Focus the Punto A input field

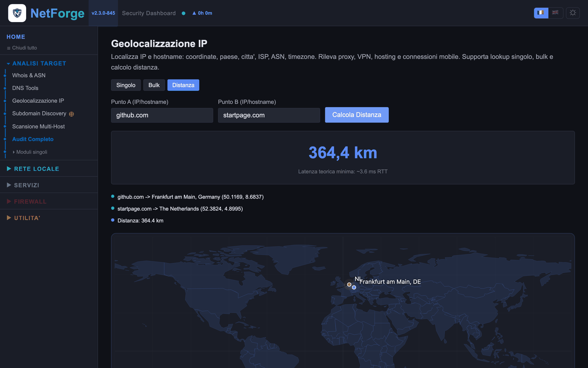(x=162, y=115)
